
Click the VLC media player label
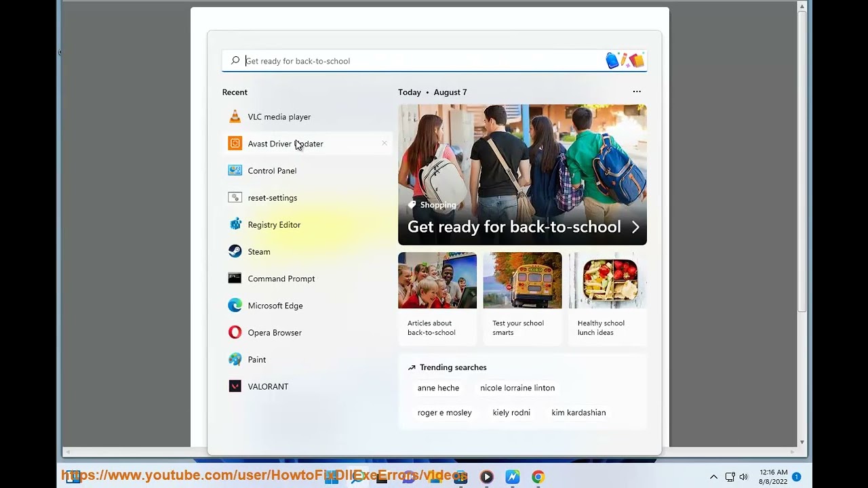coord(279,117)
